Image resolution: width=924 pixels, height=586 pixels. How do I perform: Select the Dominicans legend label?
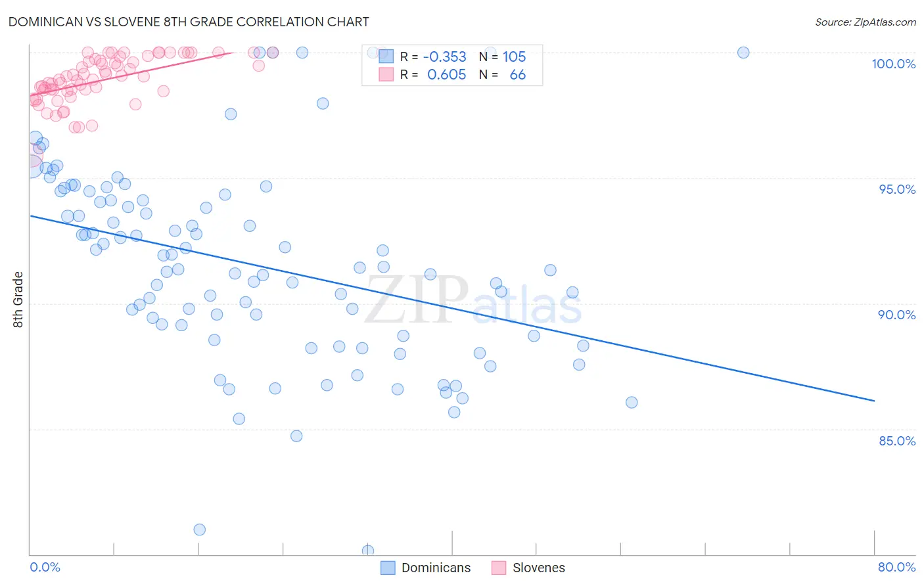(x=436, y=568)
